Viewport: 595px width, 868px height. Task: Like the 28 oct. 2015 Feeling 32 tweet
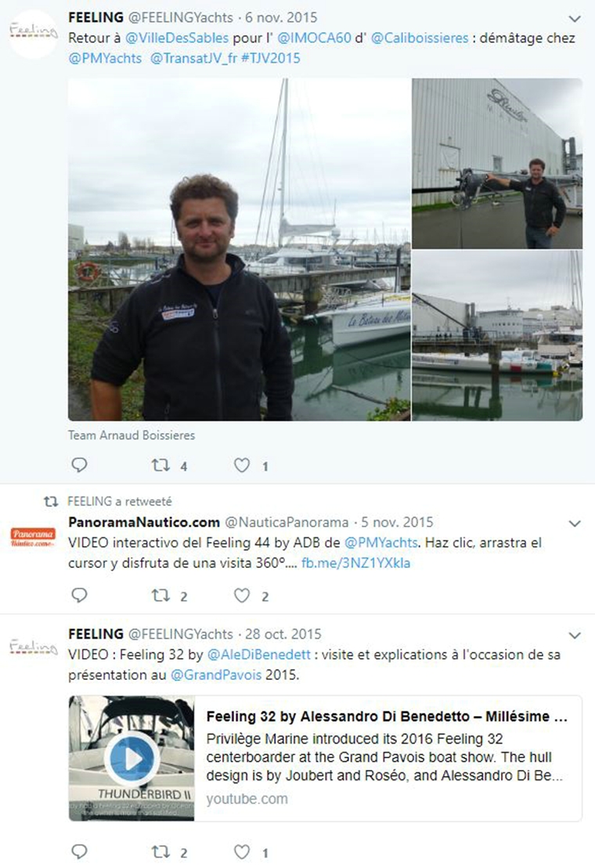[x=242, y=852]
